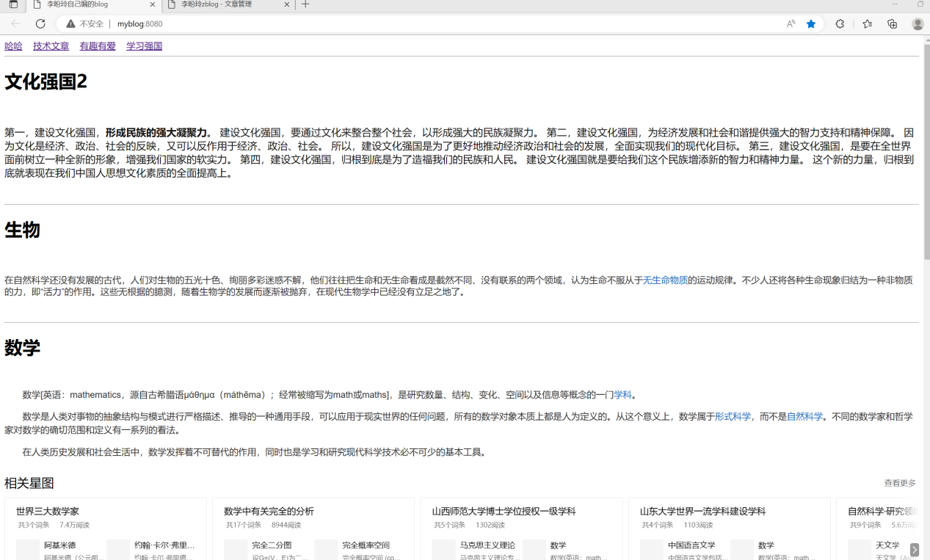Advance the 相关星图 carousel with the right arrow

pos(915,549)
